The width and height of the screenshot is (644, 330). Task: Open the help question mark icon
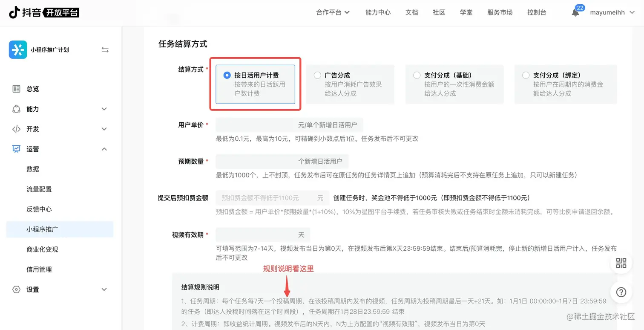pyautogui.click(x=621, y=292)
